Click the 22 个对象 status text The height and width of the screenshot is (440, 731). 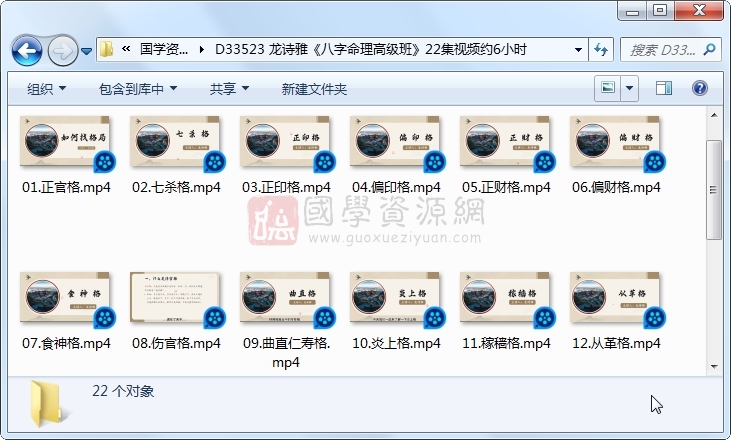123,391
